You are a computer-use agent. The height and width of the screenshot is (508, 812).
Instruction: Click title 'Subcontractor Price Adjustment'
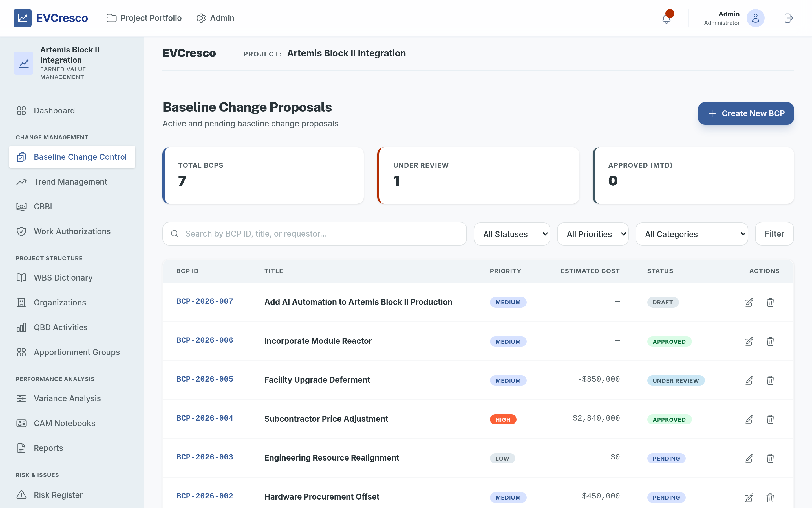coord(326,419)
